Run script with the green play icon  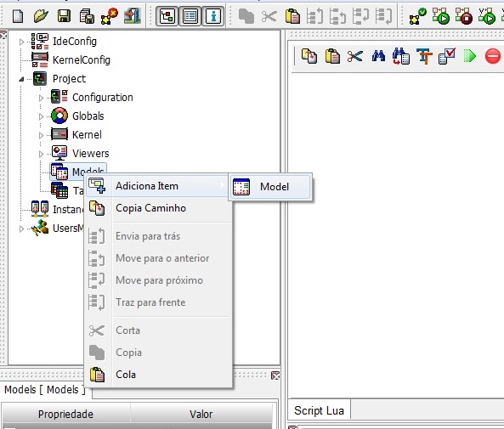[x=470, y=56]
